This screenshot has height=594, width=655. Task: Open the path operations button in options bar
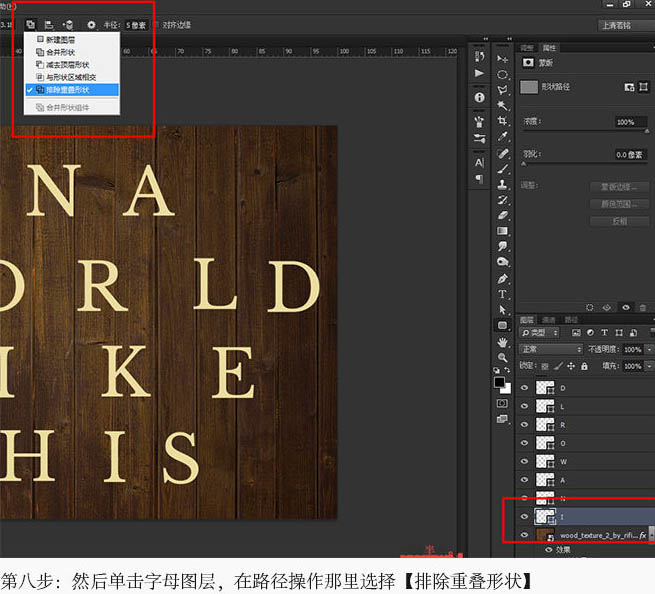pos(30,25)
